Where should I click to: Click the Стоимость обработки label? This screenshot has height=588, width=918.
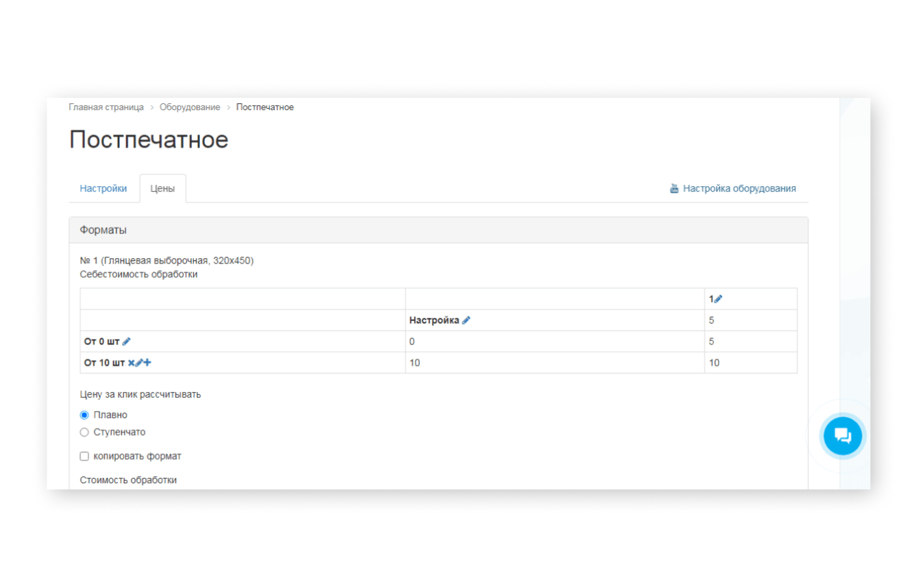[x=129, y=480]
